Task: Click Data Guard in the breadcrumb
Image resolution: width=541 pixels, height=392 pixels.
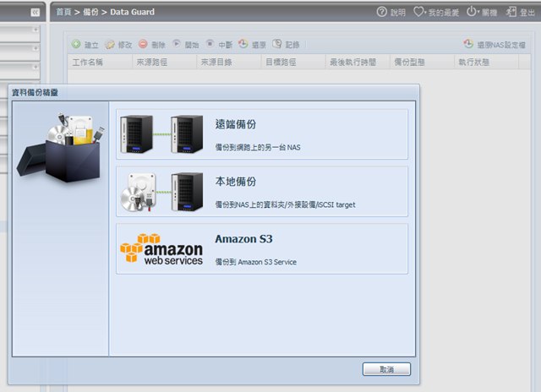Action: [132, 12]
